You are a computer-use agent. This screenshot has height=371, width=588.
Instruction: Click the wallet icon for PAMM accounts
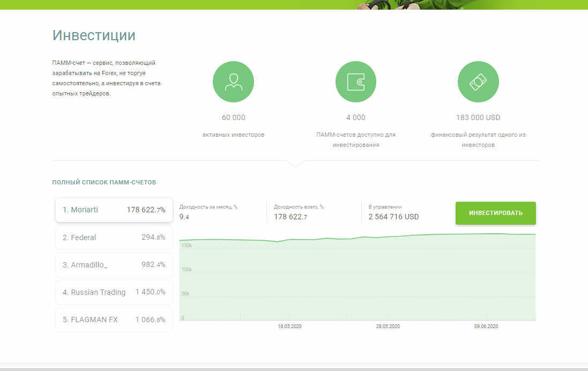click(355, 82)
